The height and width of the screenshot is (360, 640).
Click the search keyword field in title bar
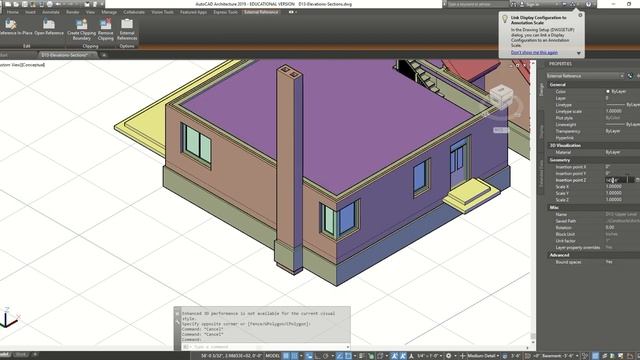(x=478, y=4)
